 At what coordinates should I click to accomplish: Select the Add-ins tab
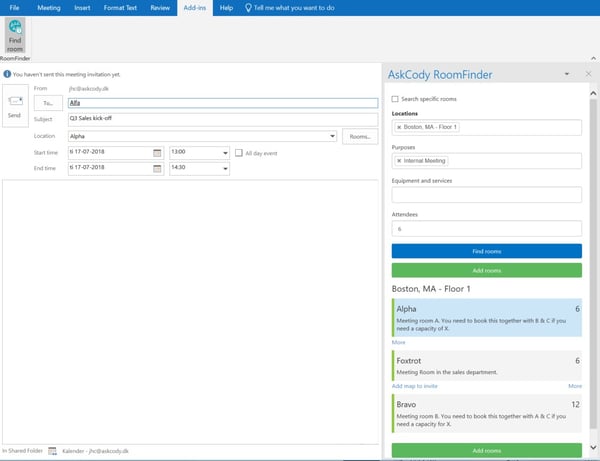coord(195,8)
